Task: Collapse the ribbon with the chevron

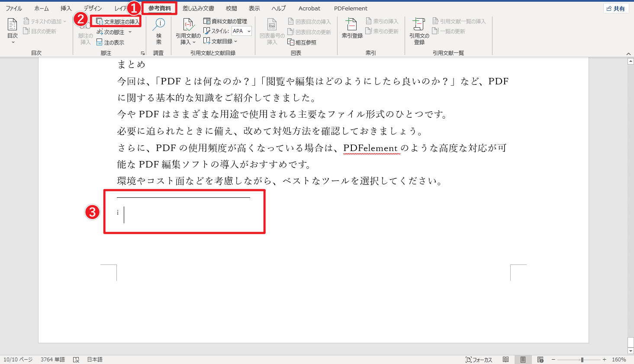Action: point(628,54)
